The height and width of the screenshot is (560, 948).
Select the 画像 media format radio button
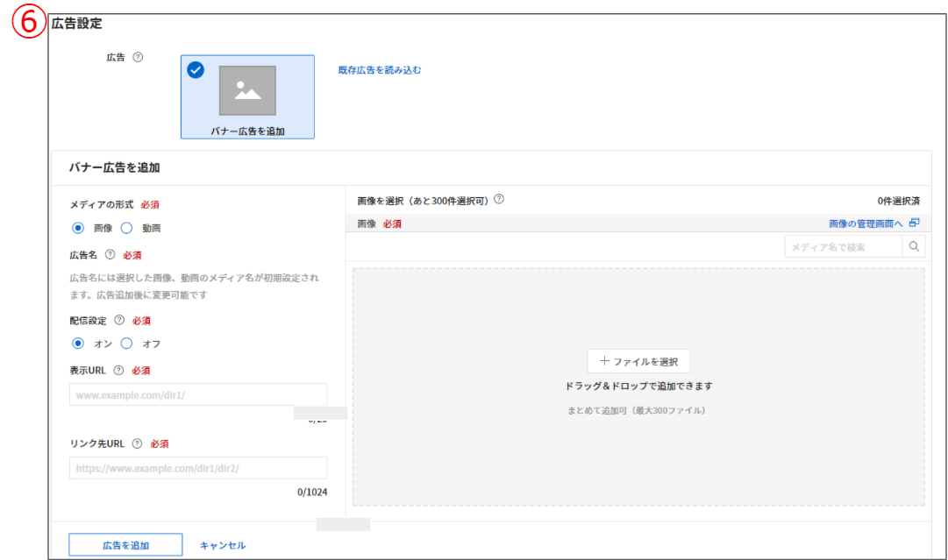point(78,228)
